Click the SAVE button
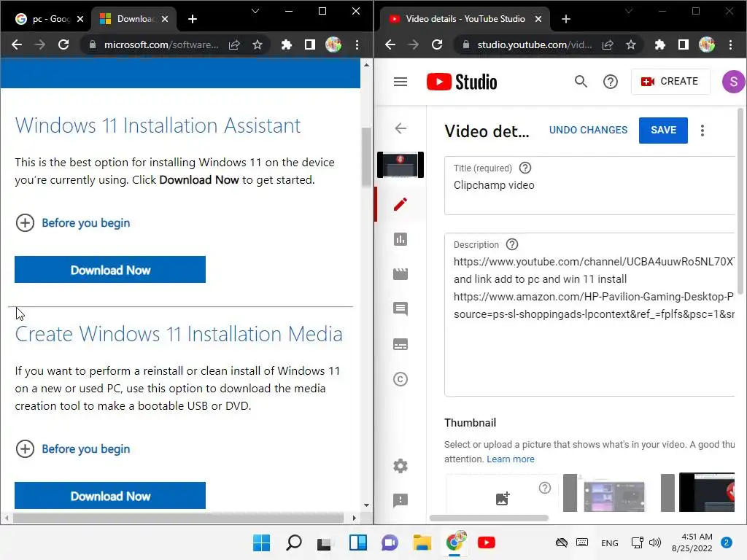 (663, 130)
